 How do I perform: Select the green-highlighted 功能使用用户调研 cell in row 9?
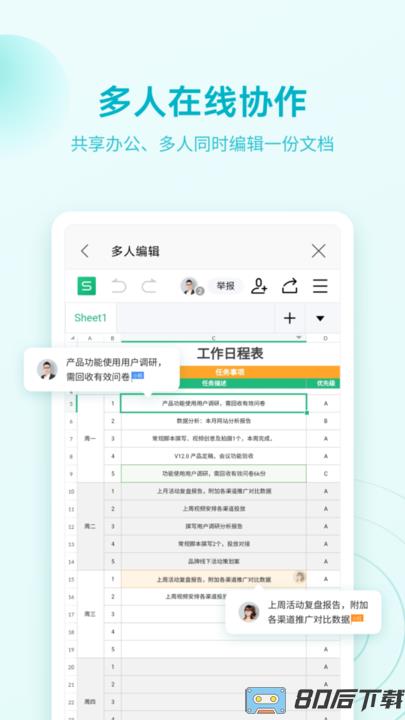214,473
